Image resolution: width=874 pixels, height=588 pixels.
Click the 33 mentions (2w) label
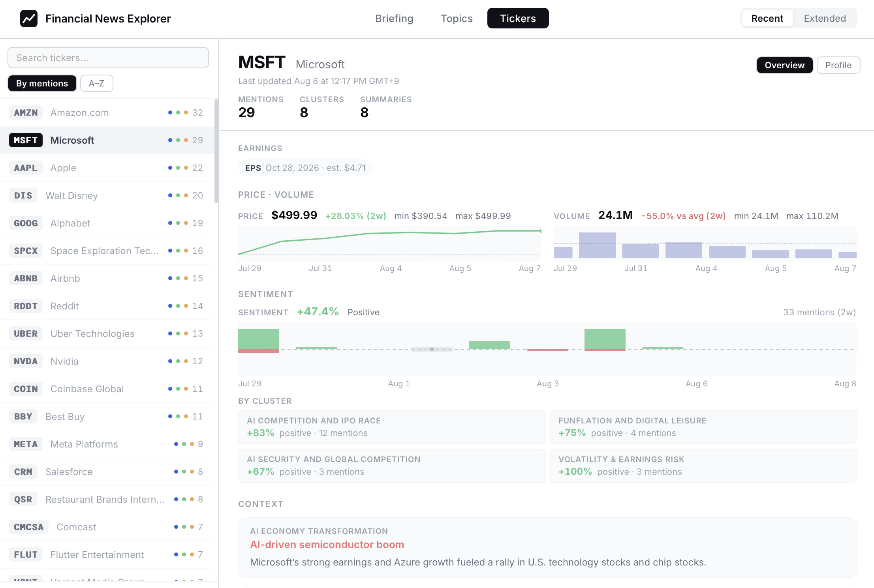click(x=819, y=312)
